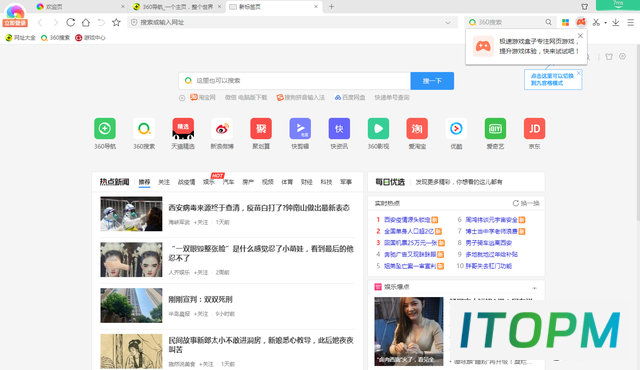Screen dimensions: 640x370
Task: Focus the central page search box
Action: pos(294,81)
